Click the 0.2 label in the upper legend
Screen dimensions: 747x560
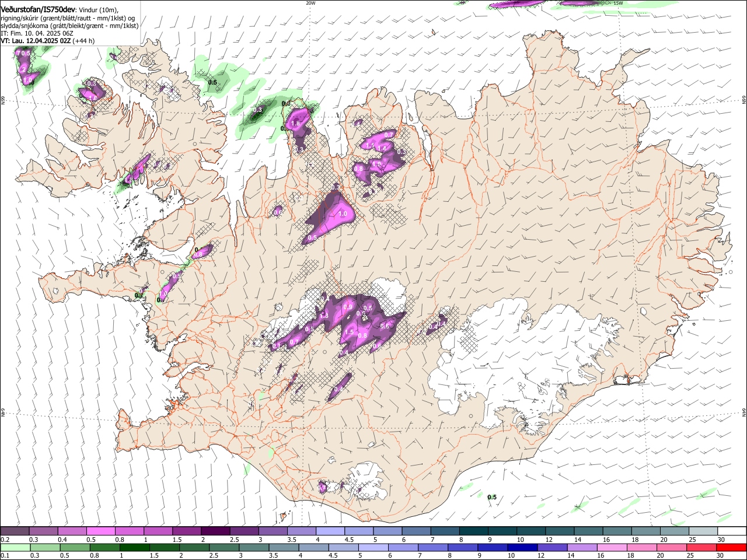coord(5,539)
